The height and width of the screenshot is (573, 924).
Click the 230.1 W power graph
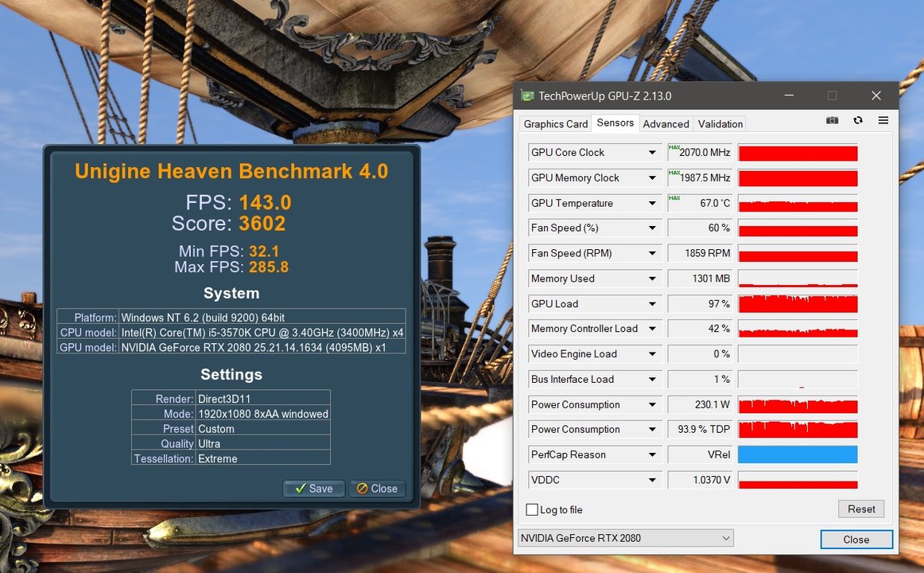pos(798,405)
